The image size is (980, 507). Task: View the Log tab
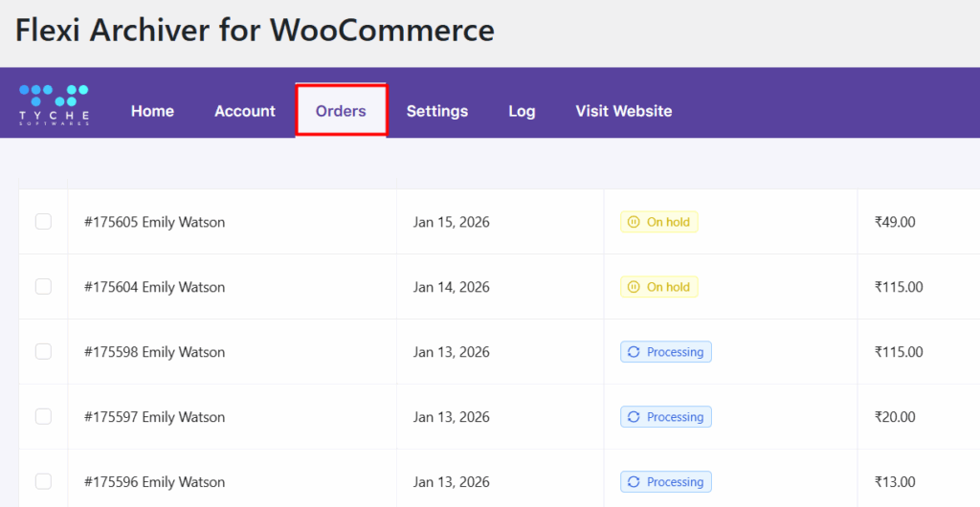click(x=522, y=111)
